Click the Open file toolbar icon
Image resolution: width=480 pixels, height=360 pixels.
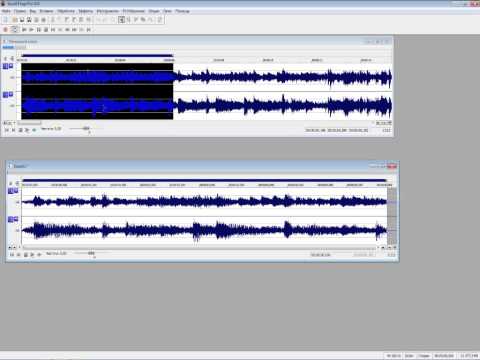point(15,20)
